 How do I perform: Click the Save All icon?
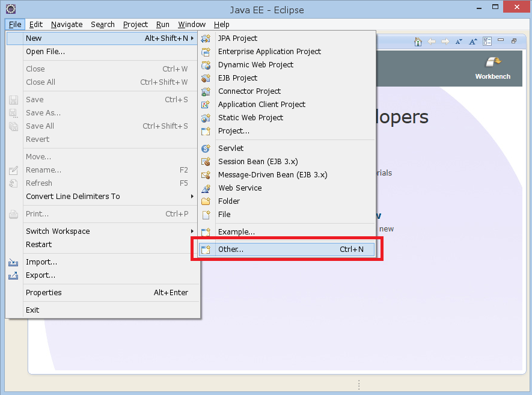click(13, 126)
